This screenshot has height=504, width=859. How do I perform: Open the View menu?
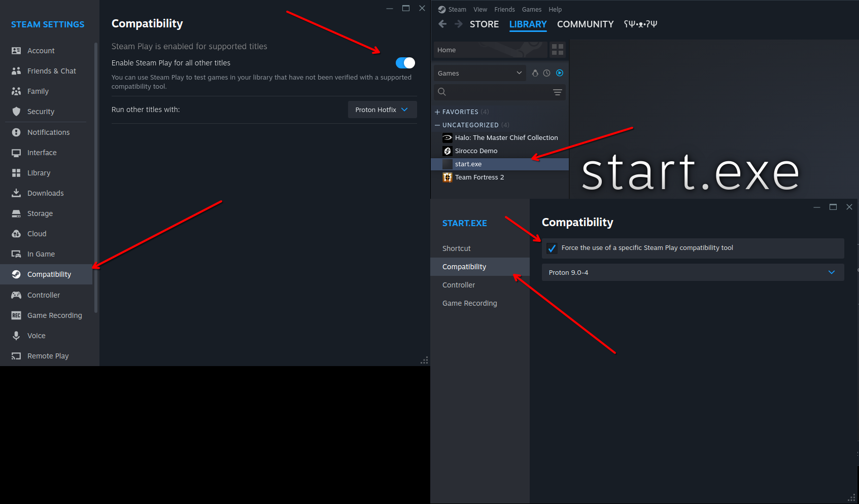click(x=480, y=10)
